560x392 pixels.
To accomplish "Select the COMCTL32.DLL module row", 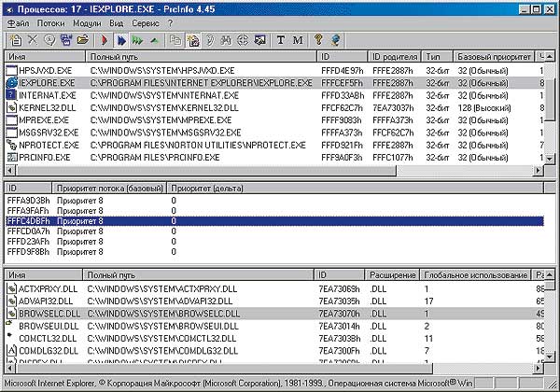I will click(x=47, y=337).
